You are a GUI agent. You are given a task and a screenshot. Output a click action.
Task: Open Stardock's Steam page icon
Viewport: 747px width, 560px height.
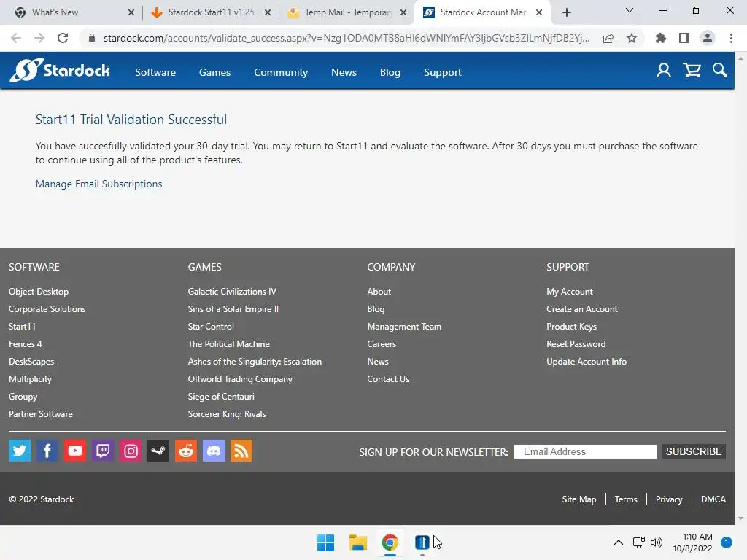pyautogui.click(x=158, y=451)
